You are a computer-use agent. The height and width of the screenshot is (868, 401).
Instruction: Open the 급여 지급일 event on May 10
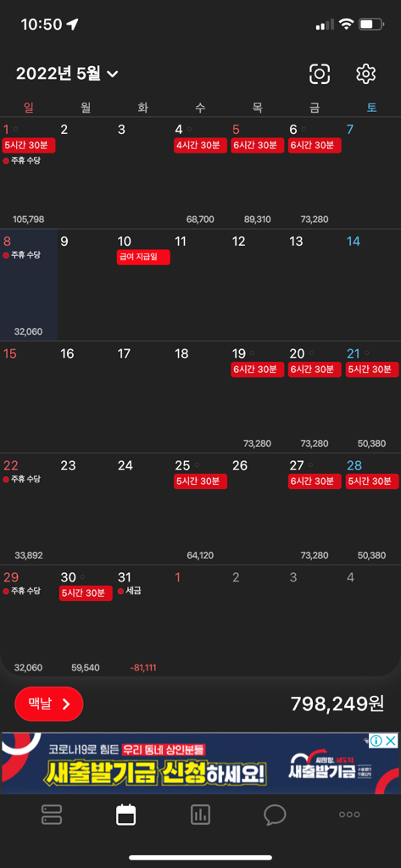tap(143, 258)
